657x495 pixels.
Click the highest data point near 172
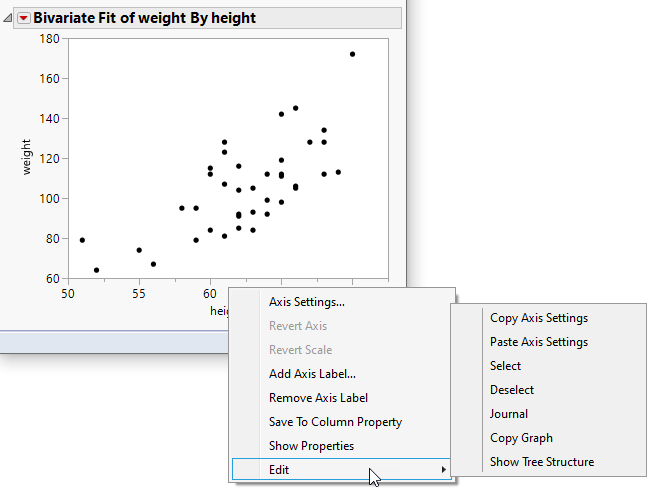(x=352, y=54)
